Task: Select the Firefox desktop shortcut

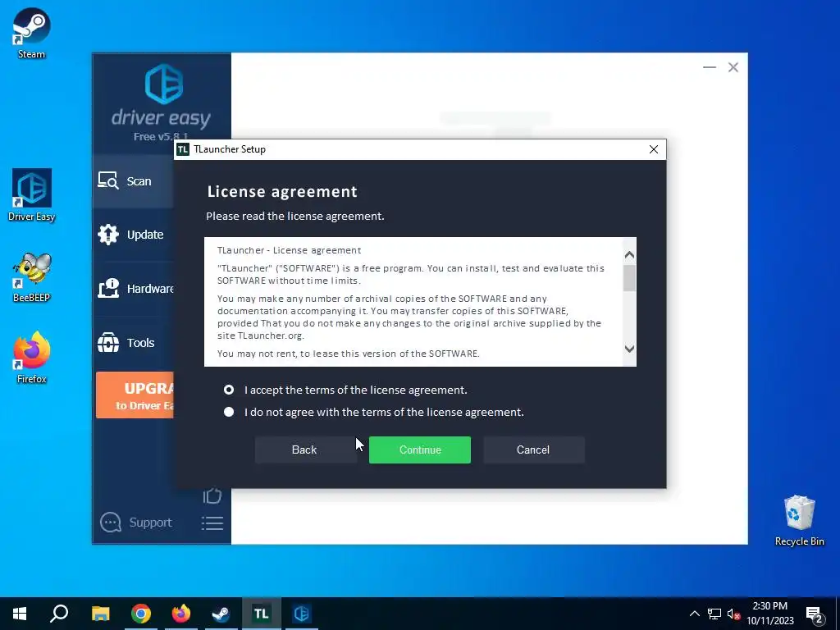Action: pos(32,358)
